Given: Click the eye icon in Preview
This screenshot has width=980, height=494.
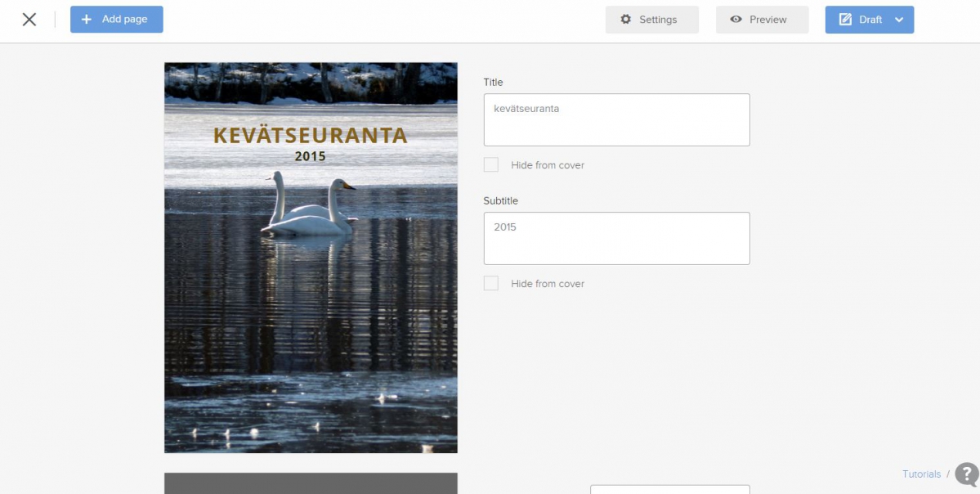Looking at the screenshot, I should [x=736, y=20].
